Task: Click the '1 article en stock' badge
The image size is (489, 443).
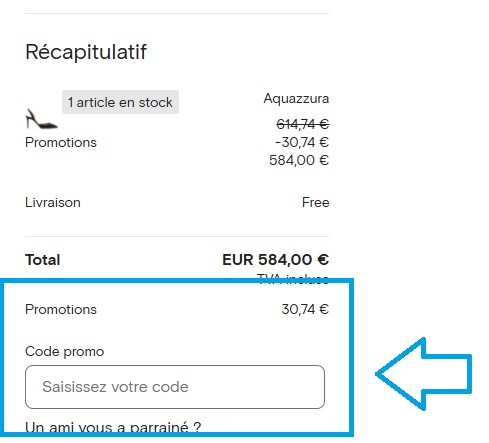Action: coord(120,102)
